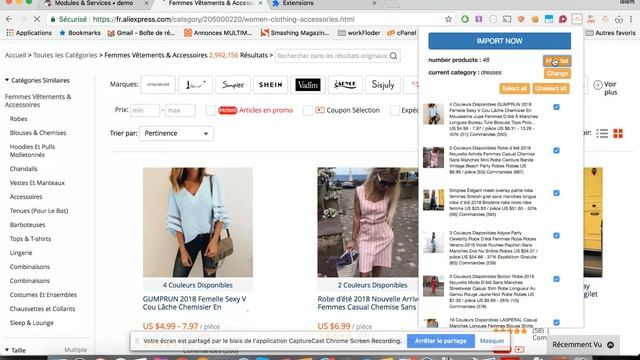Open the Applications grid icon

coord(9,33)
